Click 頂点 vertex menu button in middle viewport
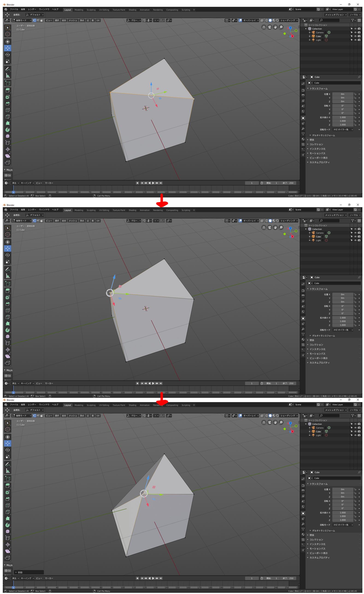Screen dimensions: 364x594 (x=82, y=221)
